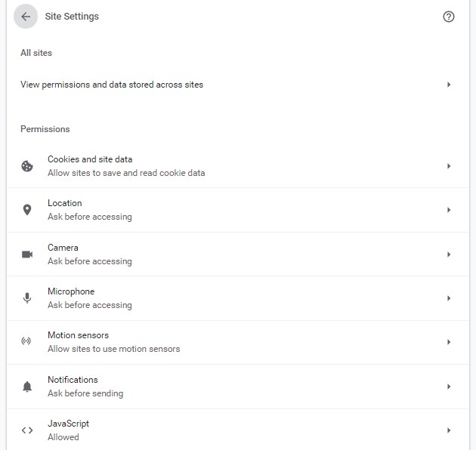Image resolution: width=476 pixels, height=450 pixels.
Task: Expand the Microphone row arrow
Action: [449, 298]
